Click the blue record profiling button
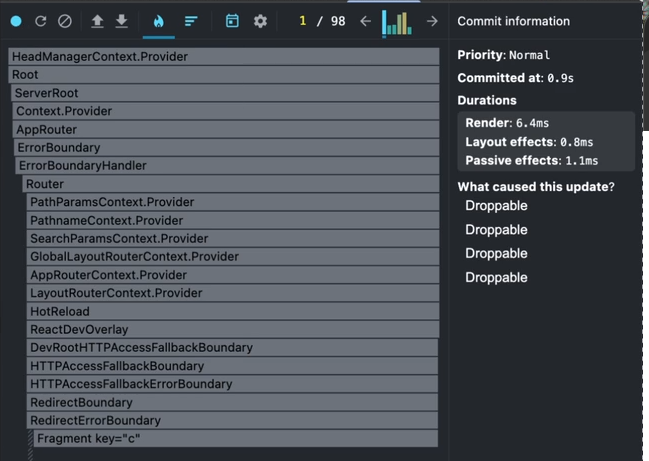 (16, 21)
